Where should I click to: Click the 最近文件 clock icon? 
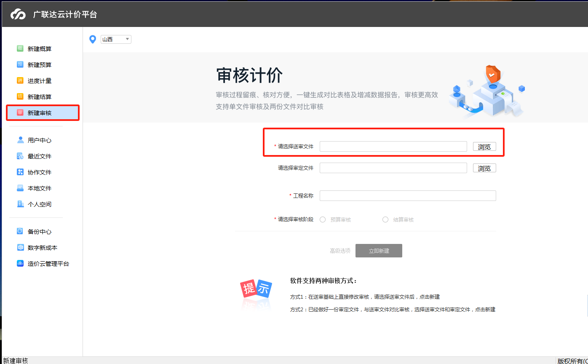(x=20, y=156)
